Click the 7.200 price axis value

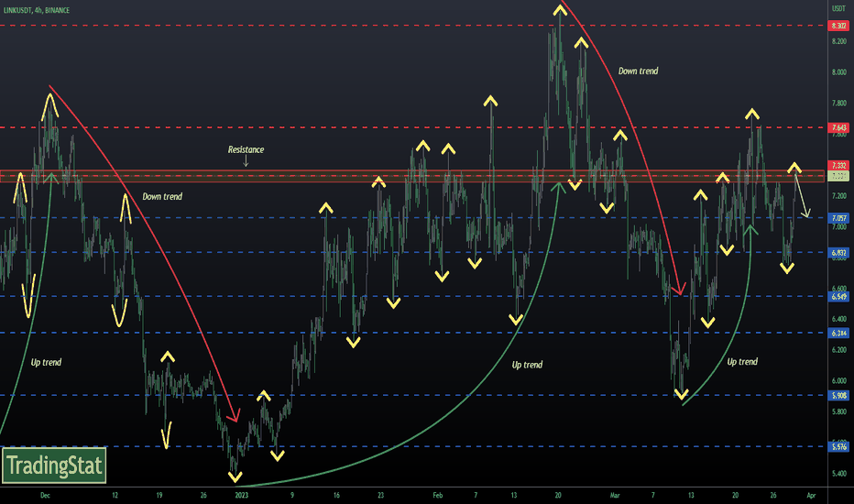(838, 195)
